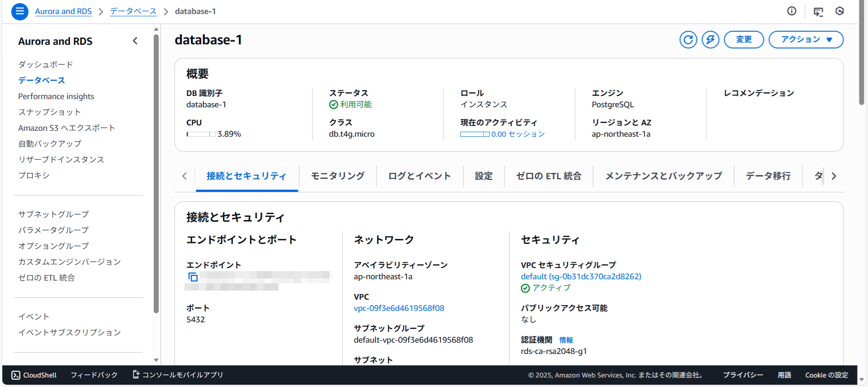This screenshot has width=868, height=387.
Task: Launch CloudShell from the footer bar
Action: pyautogui.click(x=34, y=375)
